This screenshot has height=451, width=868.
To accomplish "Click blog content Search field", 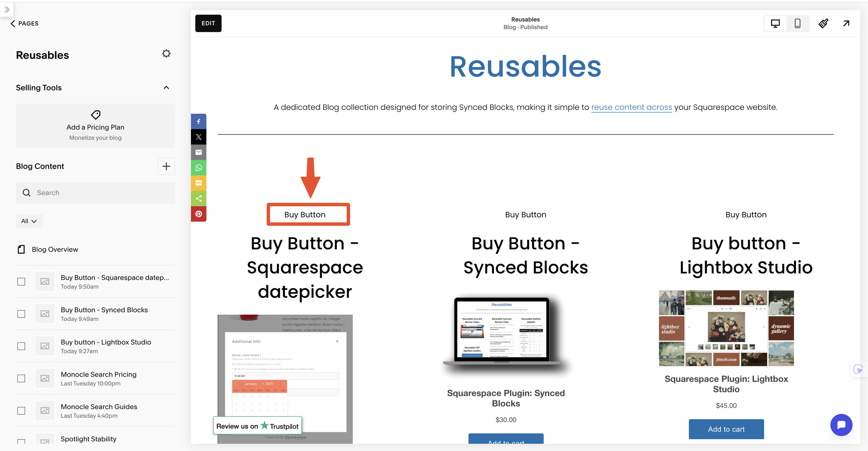I will point(95,193).
